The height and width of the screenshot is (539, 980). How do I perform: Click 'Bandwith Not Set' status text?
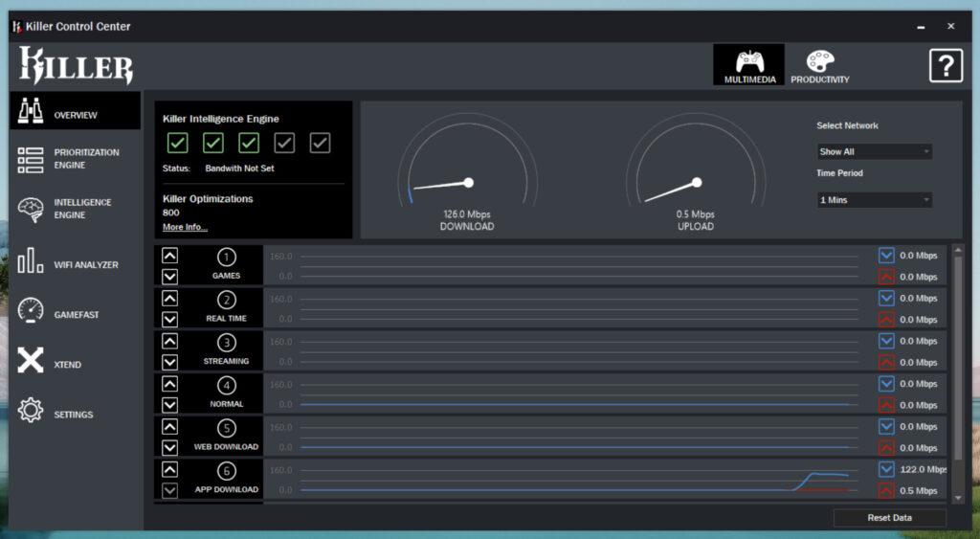coord(239,168)
